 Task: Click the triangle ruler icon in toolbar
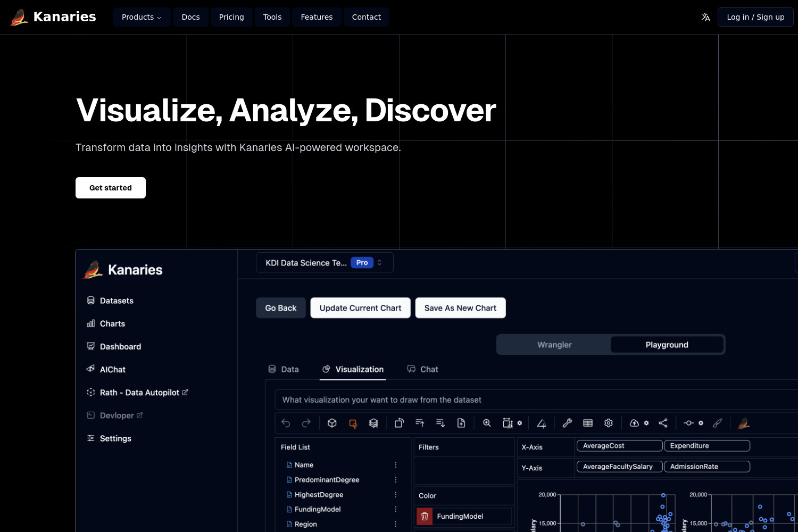[x=542, y=423]
